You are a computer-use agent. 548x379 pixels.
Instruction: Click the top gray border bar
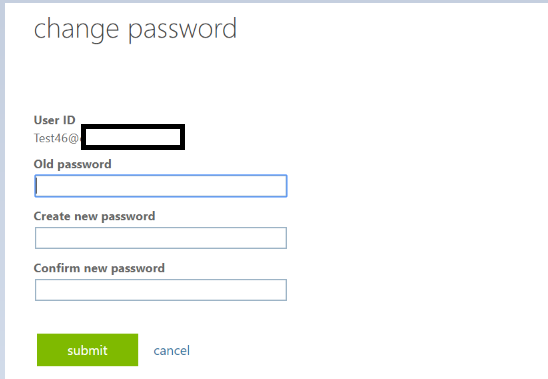coord(274,1)
